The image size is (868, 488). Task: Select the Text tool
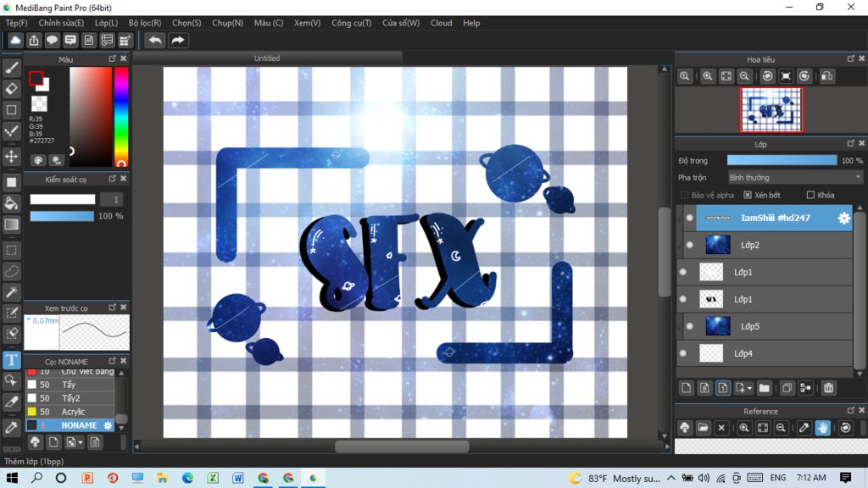coord(12,360)
